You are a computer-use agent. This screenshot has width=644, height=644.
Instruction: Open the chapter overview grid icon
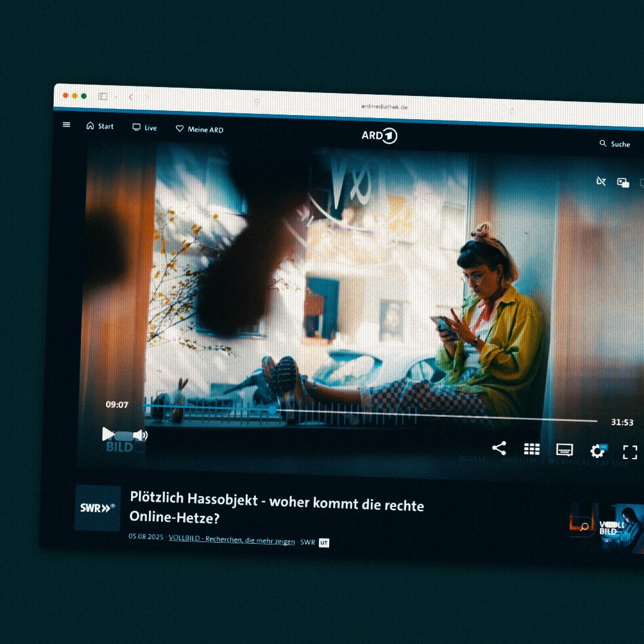532,449
